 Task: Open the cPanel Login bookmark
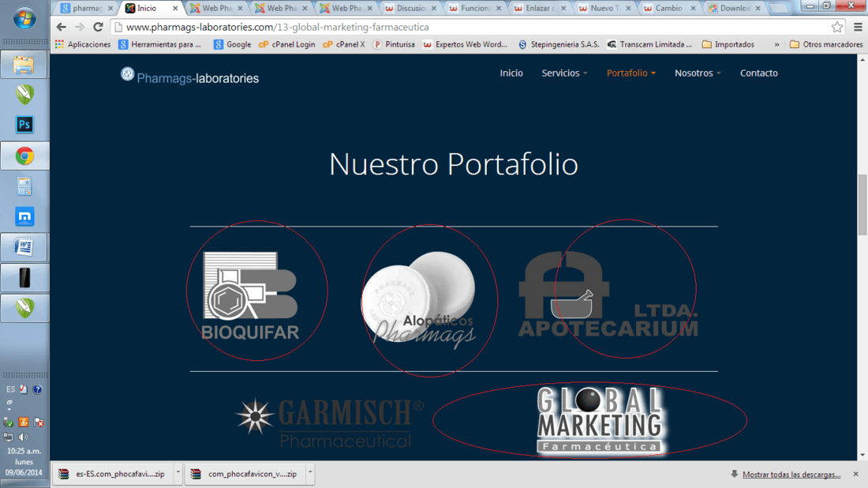286,44
